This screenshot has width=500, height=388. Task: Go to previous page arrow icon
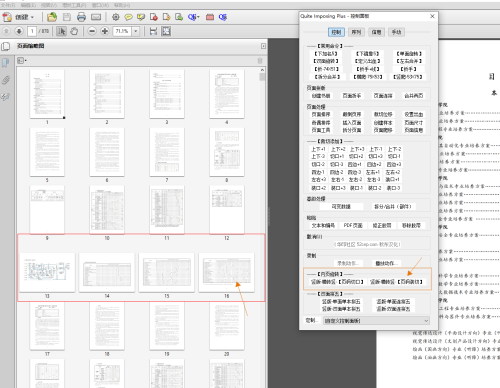click(6, 31)
